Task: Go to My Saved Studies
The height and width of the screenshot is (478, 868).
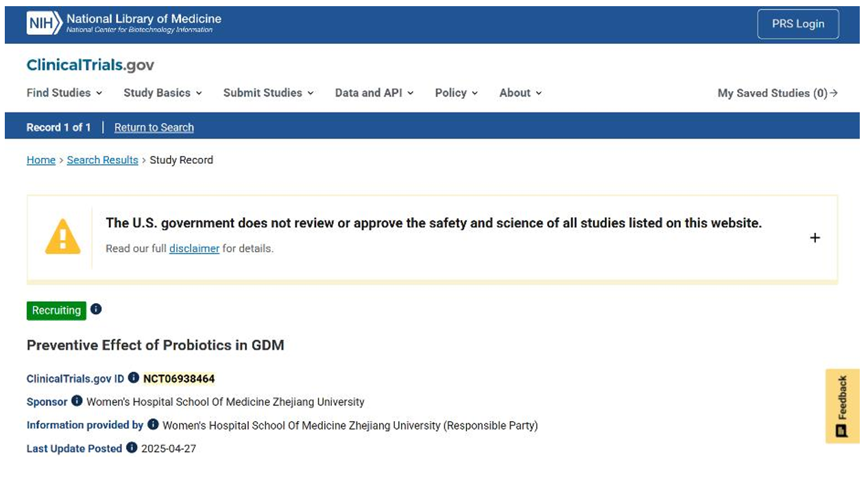Action: pyautogui.click(x=777, y=93)
